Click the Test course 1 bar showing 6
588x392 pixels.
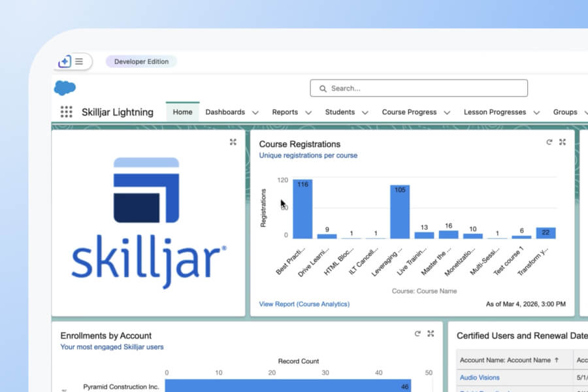click(521, 237)
